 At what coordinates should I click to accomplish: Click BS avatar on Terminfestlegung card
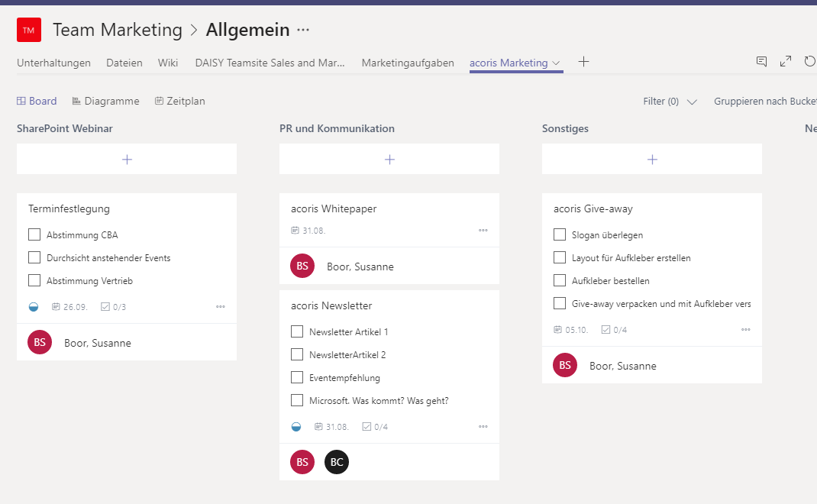(x=40, y=342)
